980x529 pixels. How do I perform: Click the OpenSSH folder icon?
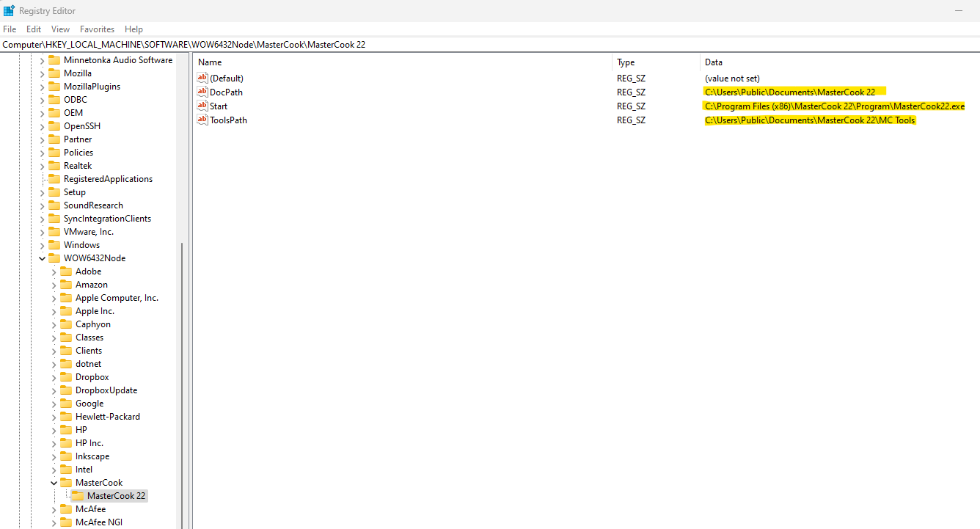[x=54, y=126]
